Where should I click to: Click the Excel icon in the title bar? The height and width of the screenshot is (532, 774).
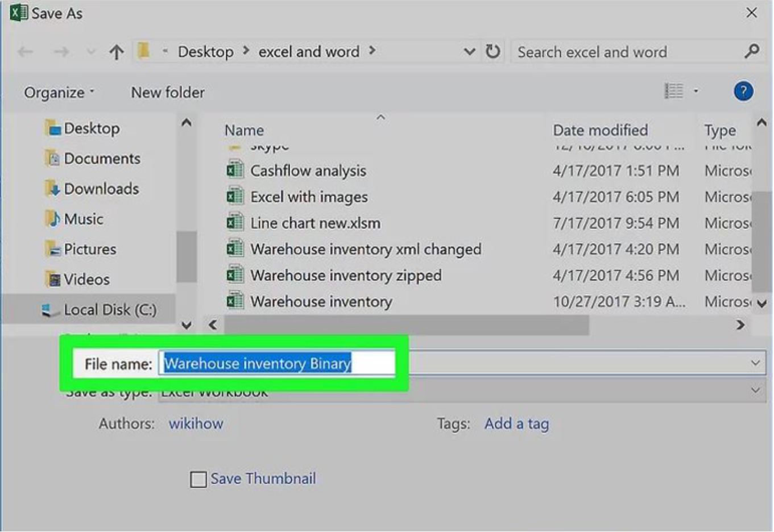point(18,13)
